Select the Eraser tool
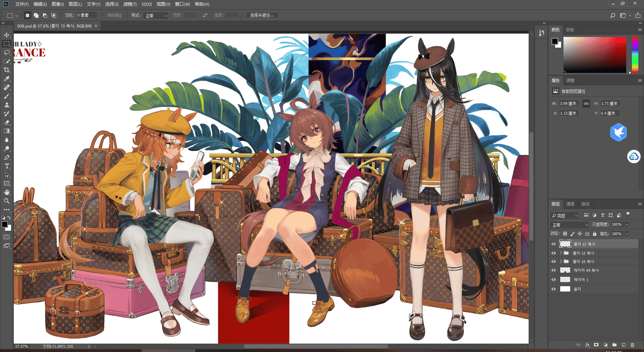644x352 pixels. click(x=7, y=122)
